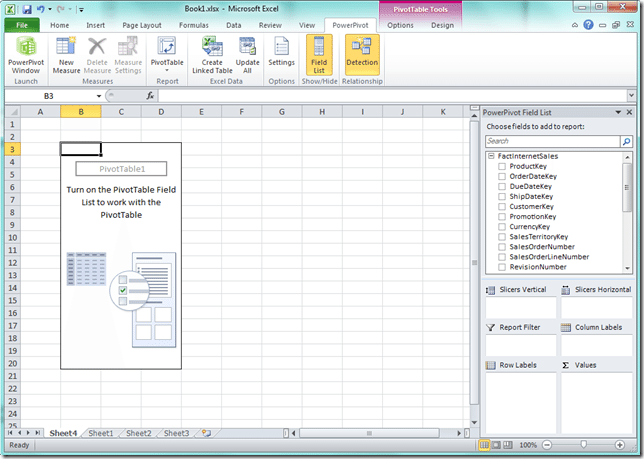Click the horizontal scrollbar thumb
The image size is (644, 459).
(369, 433)
